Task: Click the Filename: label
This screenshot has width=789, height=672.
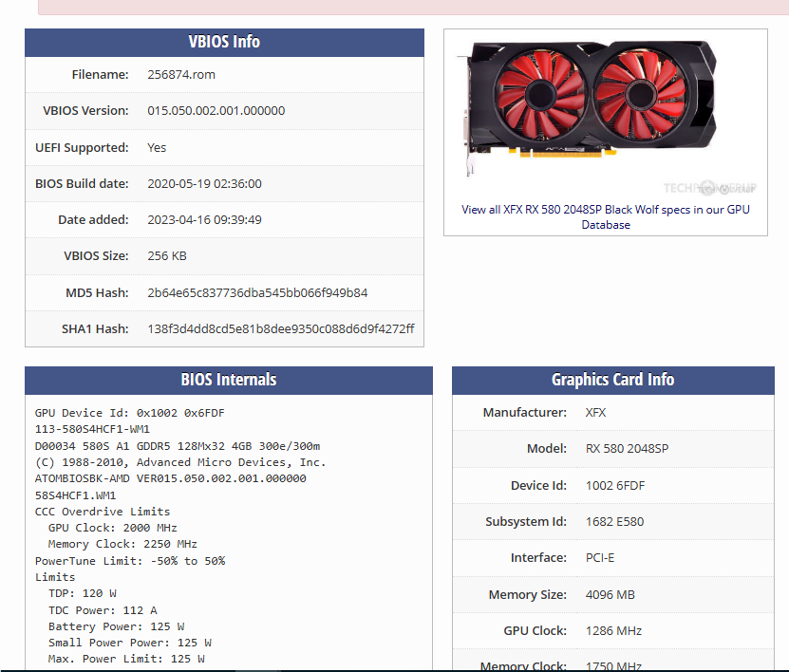Action: pyautogui.click(x=100, y=74)
